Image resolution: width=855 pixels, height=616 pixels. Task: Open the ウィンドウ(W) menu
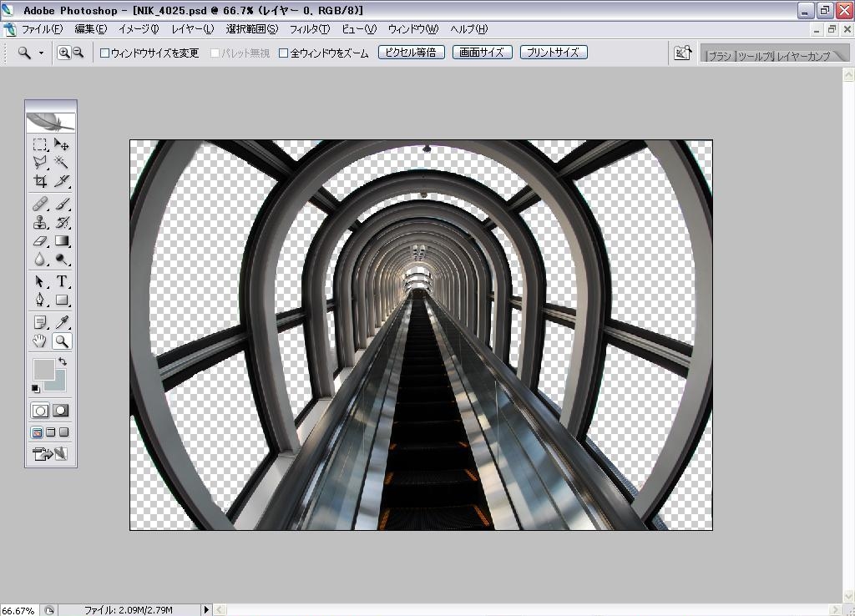click(x=413, y=29)
